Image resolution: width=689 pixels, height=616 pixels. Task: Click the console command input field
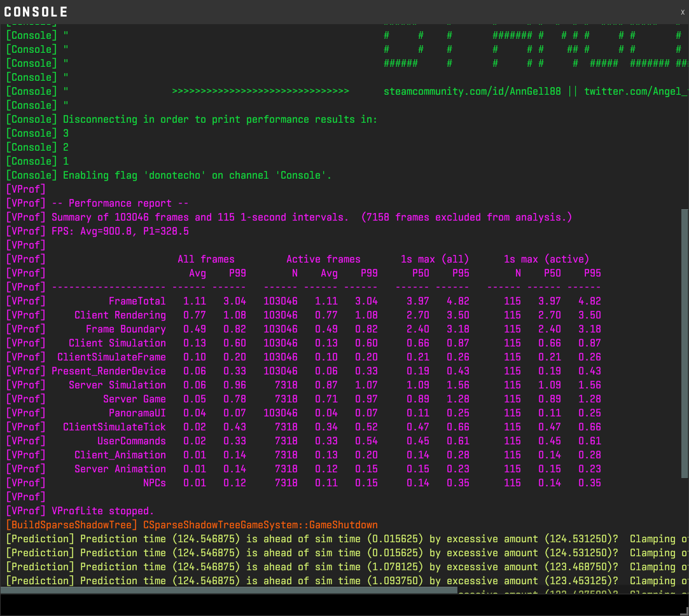tap(340, 605)
